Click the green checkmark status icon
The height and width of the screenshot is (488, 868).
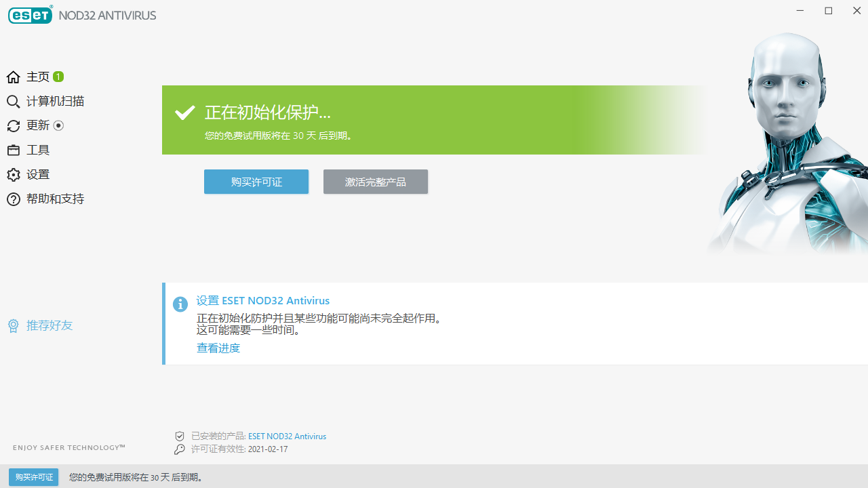184,113
